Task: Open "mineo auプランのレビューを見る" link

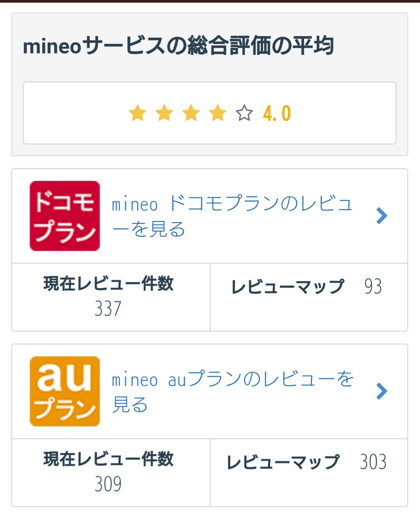Action: click(x=232, y=391)
